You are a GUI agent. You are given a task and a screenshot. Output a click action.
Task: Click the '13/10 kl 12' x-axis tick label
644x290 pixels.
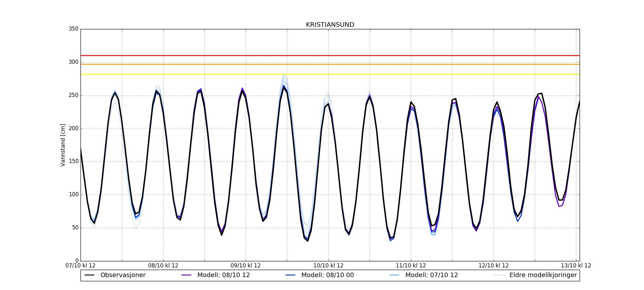pyautogui.click(x=576, y=266)
